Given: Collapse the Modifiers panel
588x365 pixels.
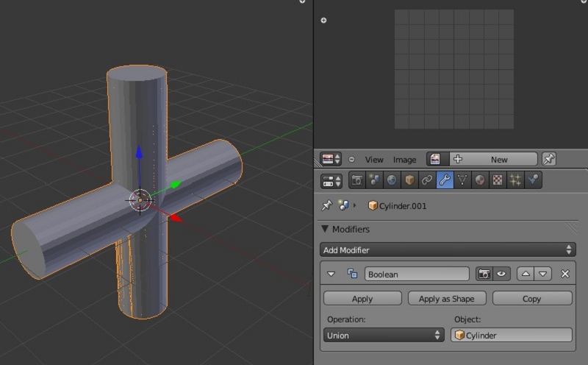Looking at the screenshot, I should pyautogui.click(x=325, y=229).
